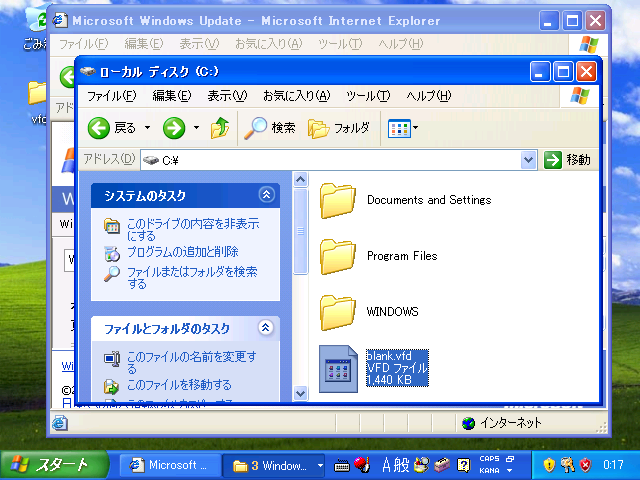The width and height of the screenshot is (640, 480).
Task: Open the スタート Start menu
Action: point(55,464)
